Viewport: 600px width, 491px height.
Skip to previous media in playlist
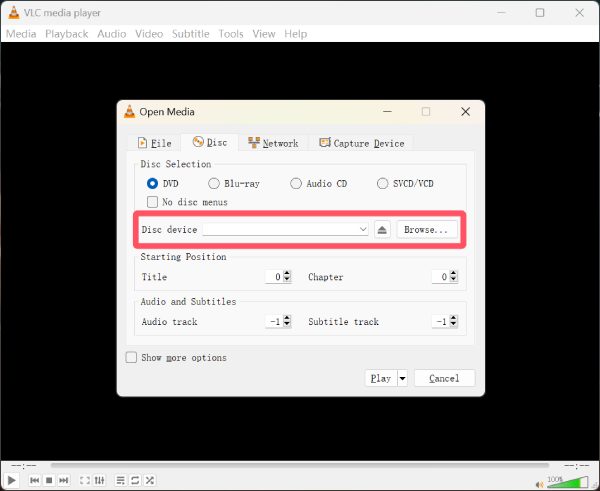34,480
